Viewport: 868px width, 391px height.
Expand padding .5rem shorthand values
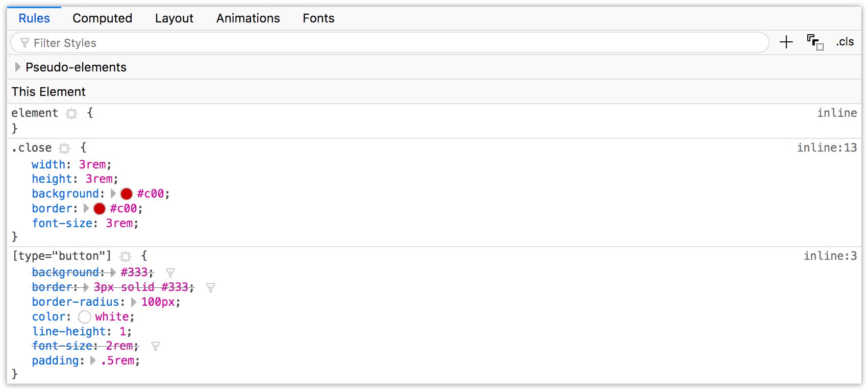[93, 361]
